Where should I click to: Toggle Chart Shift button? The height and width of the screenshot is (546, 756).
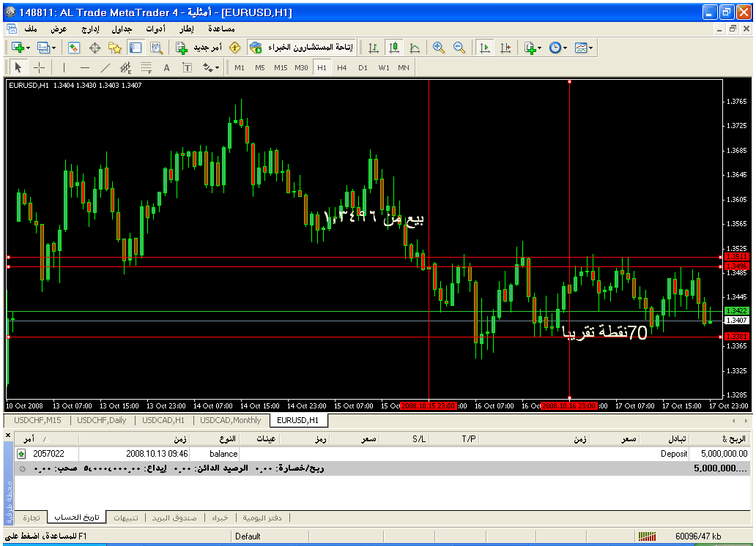[x=505, y=48]
